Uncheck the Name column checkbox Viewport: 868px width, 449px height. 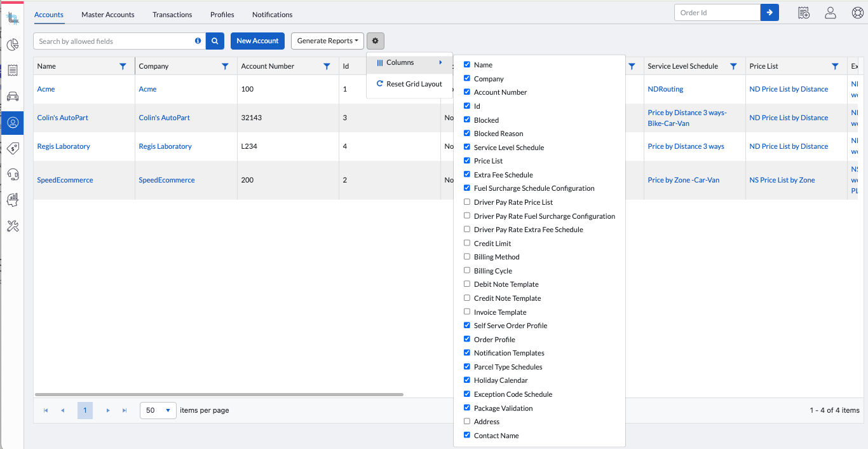point(467,64)
